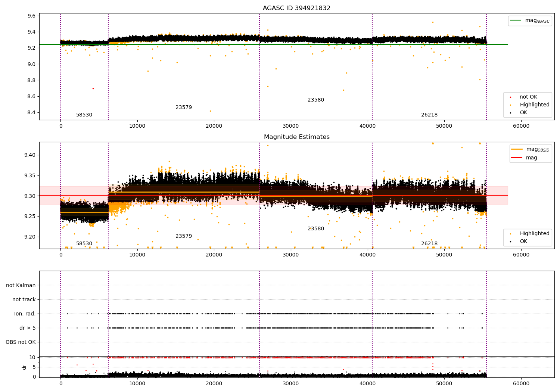
Task: Click the rotated 'dr' axis label
Action: 24,367
